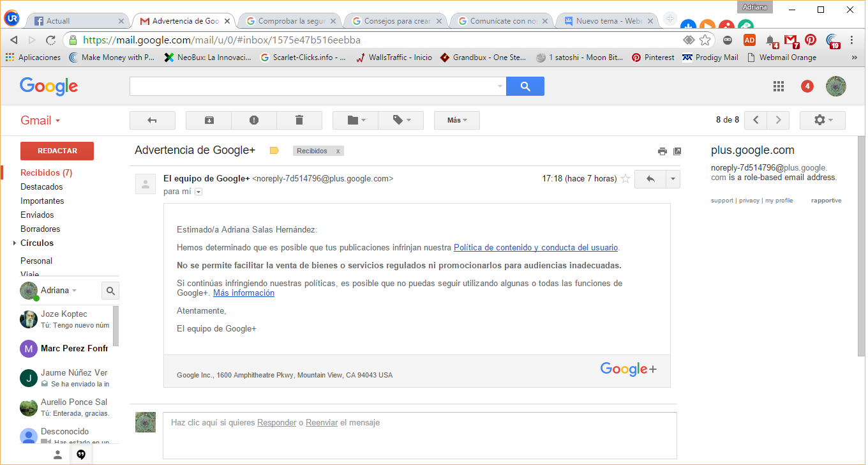Open more reply options dropdown arrow
Screen dimensions: 868x465
(673, 179)
